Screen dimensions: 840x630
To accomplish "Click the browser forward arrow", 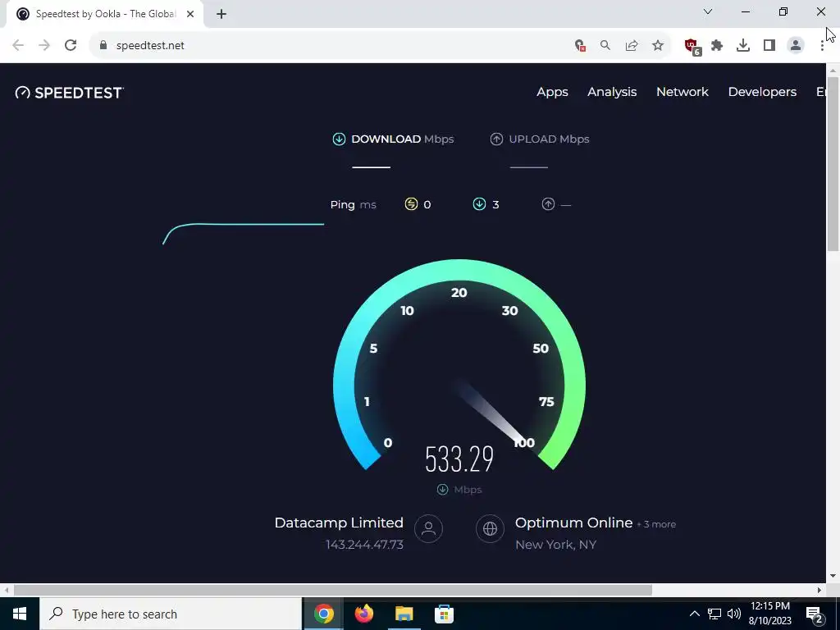I will pyautogui.click(x=44, y=46).
